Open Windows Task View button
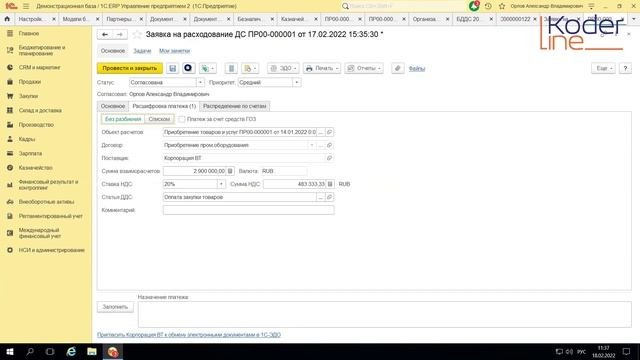 point(50,351)
